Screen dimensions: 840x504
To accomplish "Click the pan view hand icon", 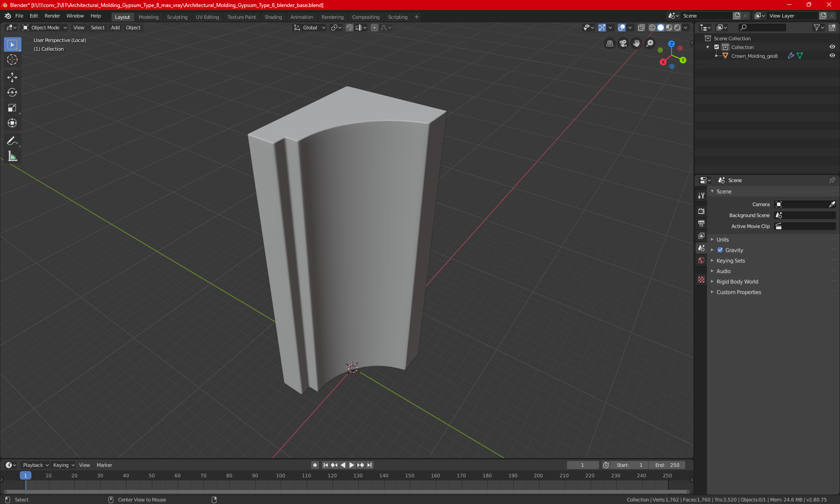I will tap(637, 43).
